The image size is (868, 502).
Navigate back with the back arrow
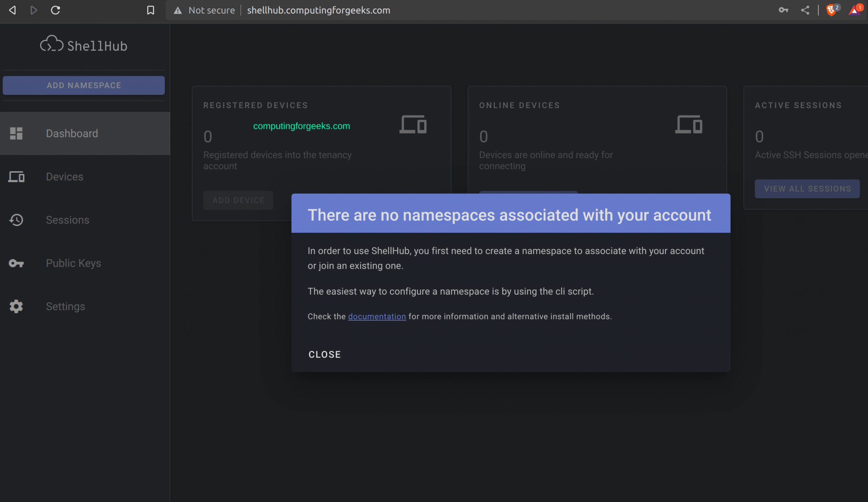point(12,10)
